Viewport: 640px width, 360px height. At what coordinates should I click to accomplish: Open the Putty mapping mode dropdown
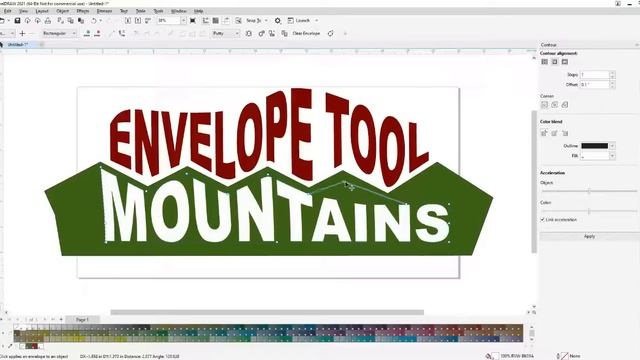tap(237, 33)
